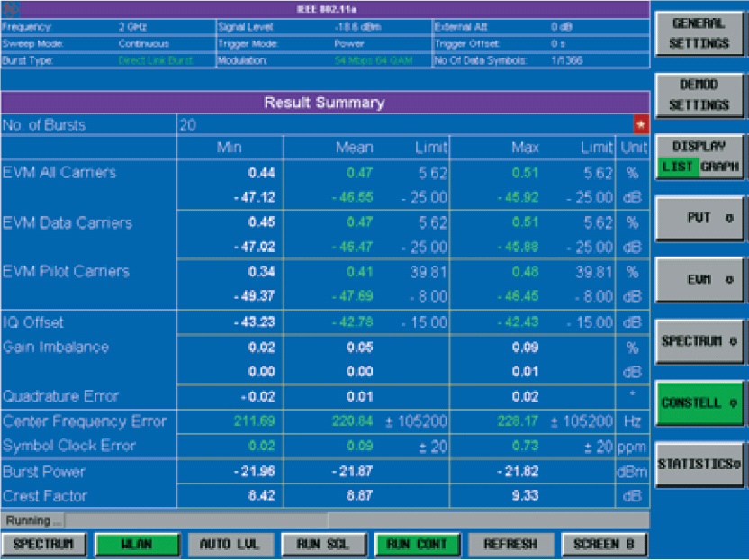Start a single run with RUN SGL
Screen dimensions: 749x560
click(321, 545)
